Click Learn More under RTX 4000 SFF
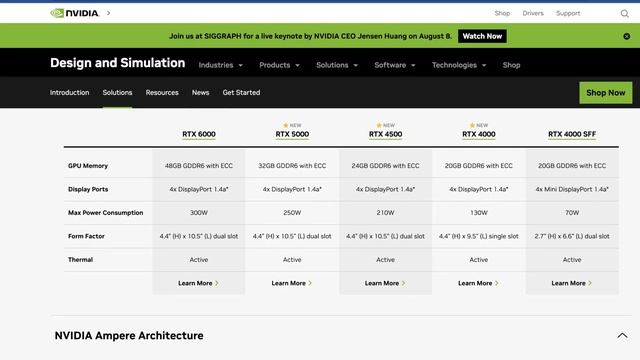Screen dimensions: 640x360 pyautogui.click(x=571, y=283)
